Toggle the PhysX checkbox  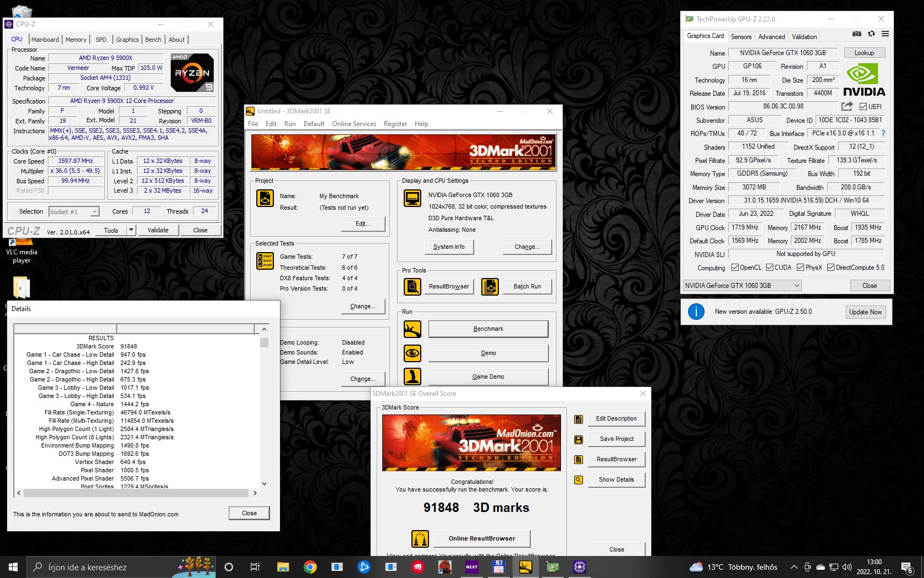[801, 268]
